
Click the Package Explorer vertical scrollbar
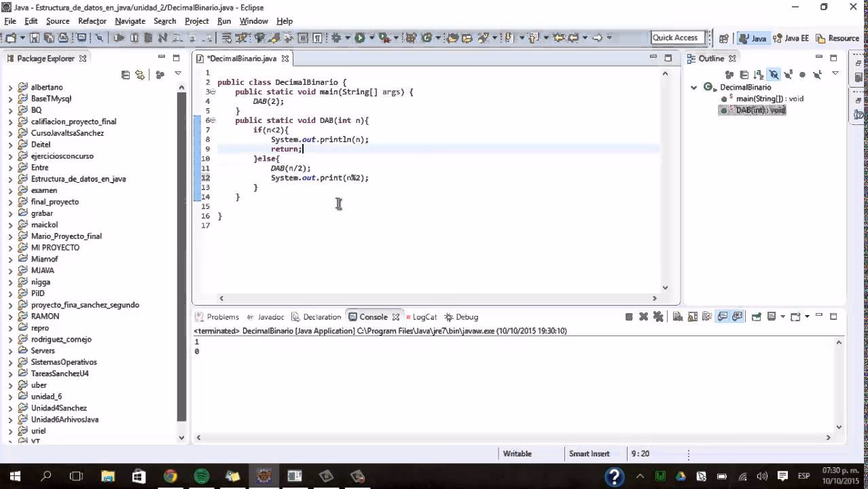pos(181,258)
